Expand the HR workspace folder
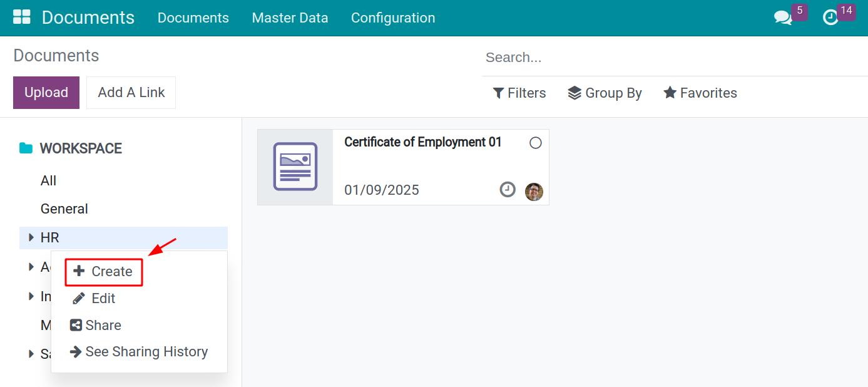 (31, 237)
